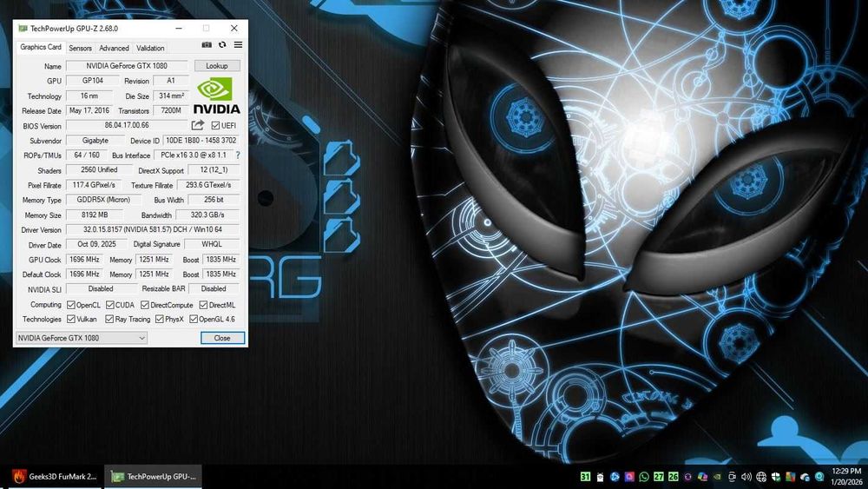Click the Bandwidth value 320.3 GB/s
Image resolution: width=868 pixels, height=489 pixels.
[x=207, y=215]
